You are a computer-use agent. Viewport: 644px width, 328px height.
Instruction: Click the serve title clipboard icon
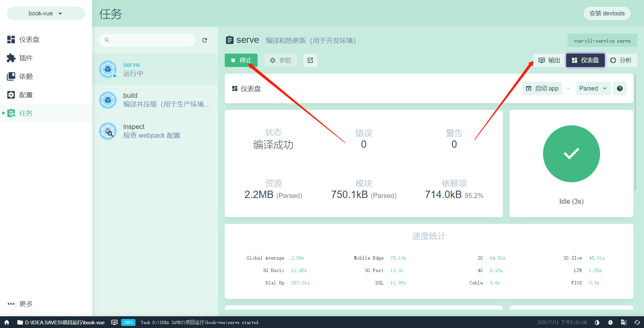(230, 40)
